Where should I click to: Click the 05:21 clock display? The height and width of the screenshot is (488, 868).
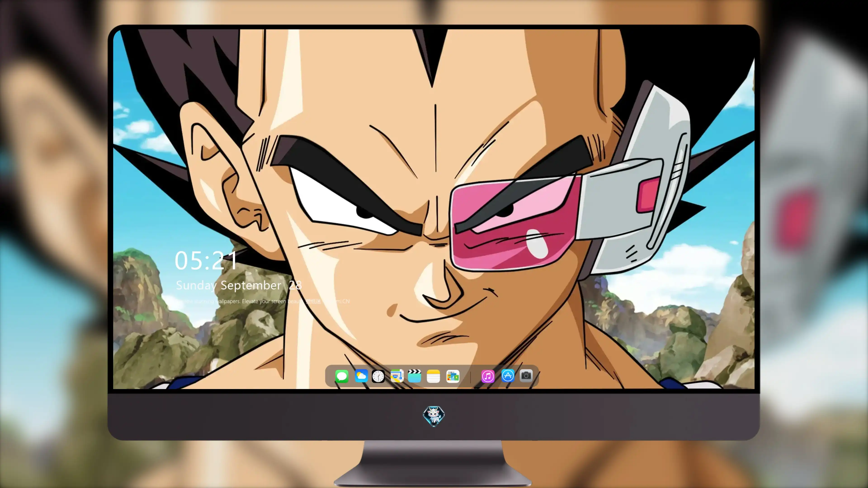click(x=206, y=260)
